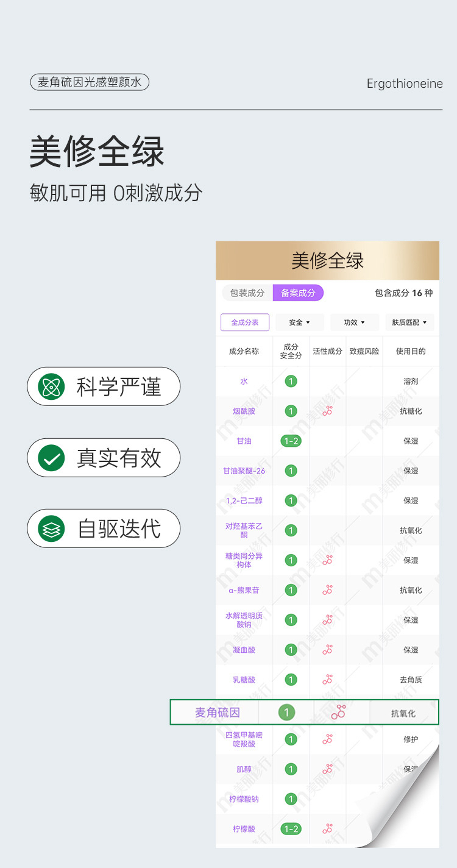Click the 使用目的 column header
The image size is (457, 868).
(411, 352)
